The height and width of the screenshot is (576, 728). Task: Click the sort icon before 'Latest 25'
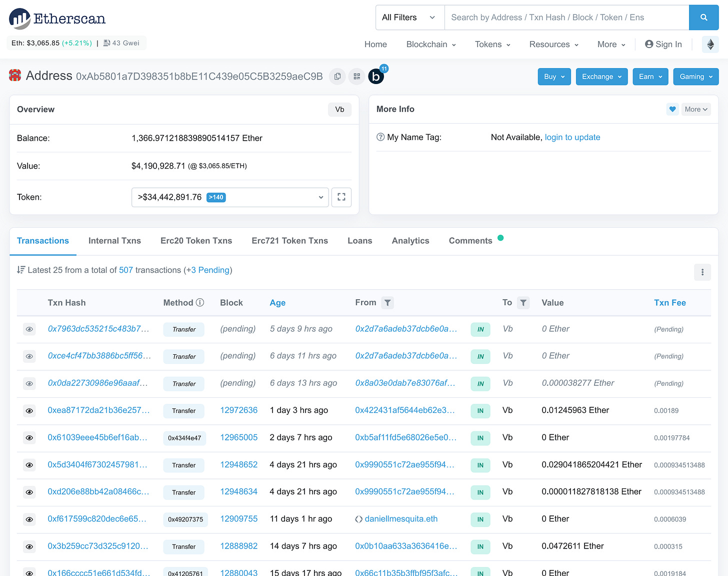coord(21,270)
